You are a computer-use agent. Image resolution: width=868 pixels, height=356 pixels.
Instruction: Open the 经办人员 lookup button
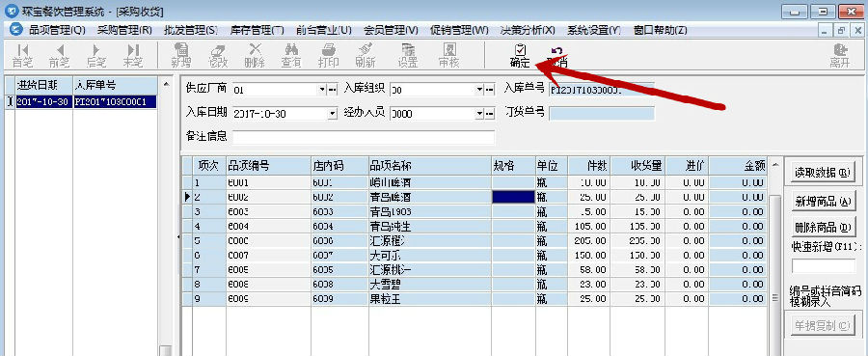(490, 114)
